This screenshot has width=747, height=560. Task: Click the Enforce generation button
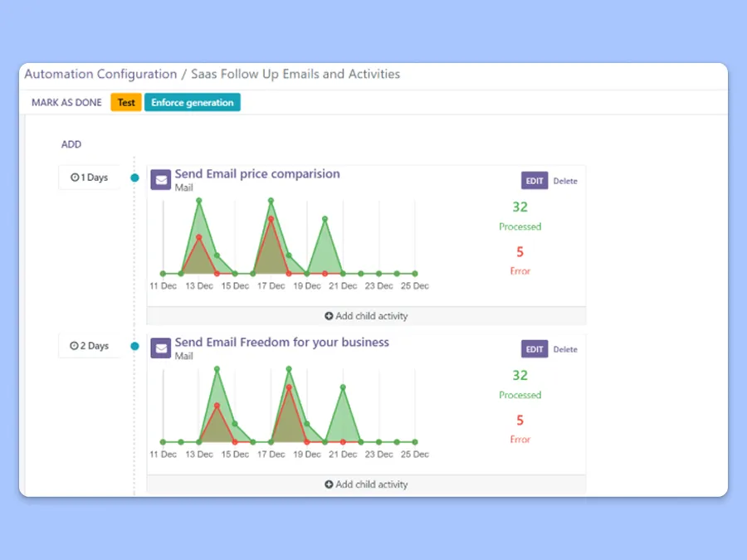[x=192, y=103]
